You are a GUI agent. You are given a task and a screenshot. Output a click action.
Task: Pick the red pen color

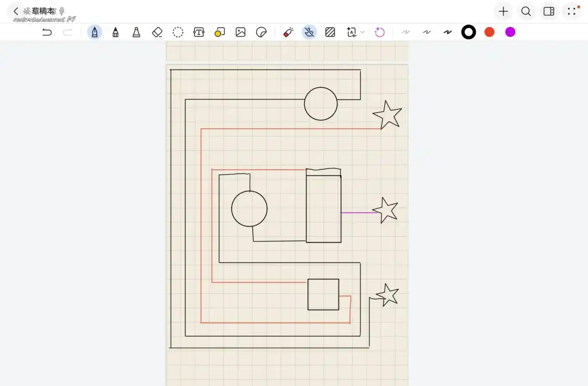click(x=489, y=32)
